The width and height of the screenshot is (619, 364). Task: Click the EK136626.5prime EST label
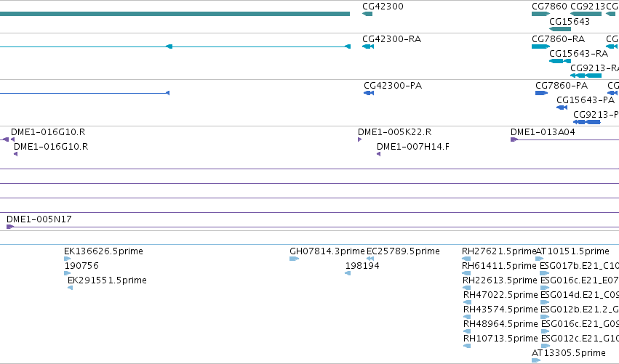pyautogui.click(x=103, y=251)
